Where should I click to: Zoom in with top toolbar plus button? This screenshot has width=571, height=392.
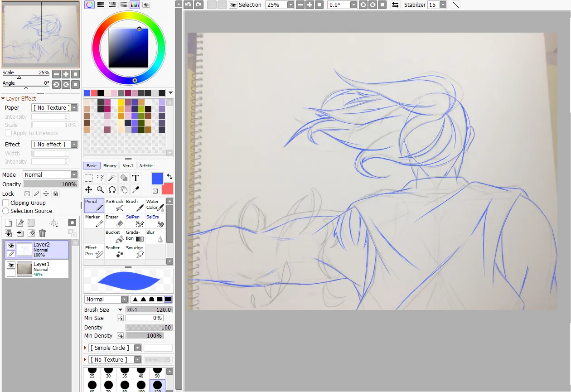(x=310, y=5)
